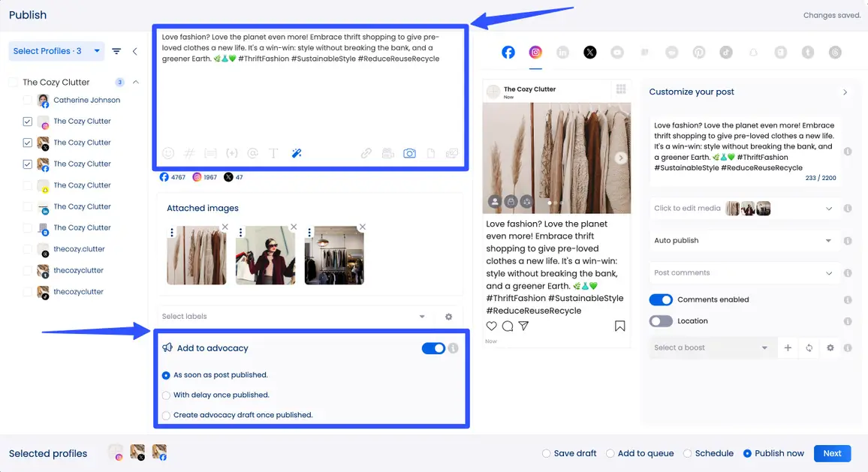868x472 pixels.
Task: Click the hashtag icon in editor toolbar
Action: 189,153
